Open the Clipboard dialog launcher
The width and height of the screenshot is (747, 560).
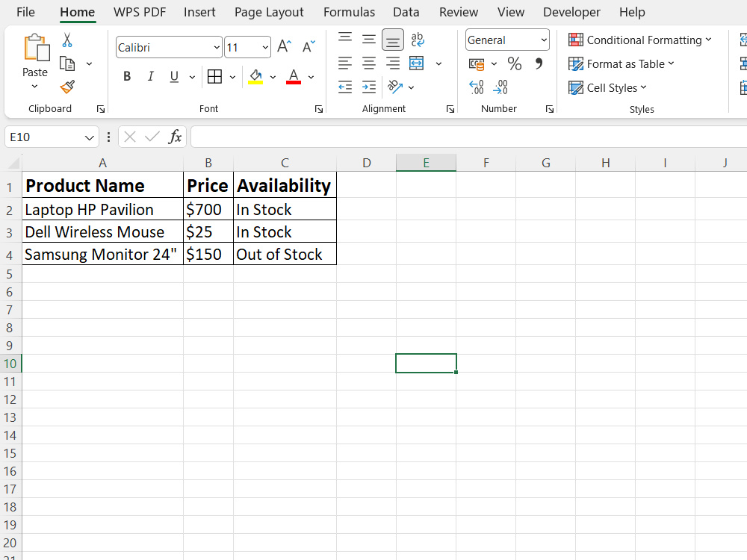[x=101, y=110]
